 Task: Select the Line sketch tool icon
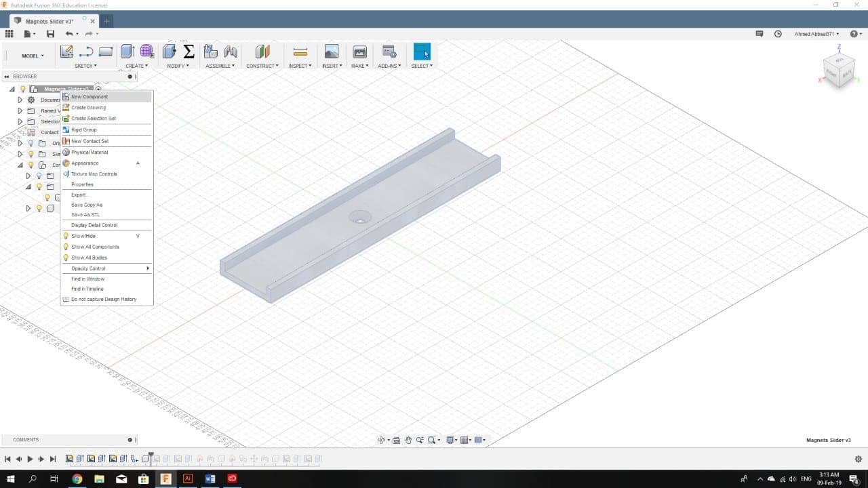click(86, 52)
